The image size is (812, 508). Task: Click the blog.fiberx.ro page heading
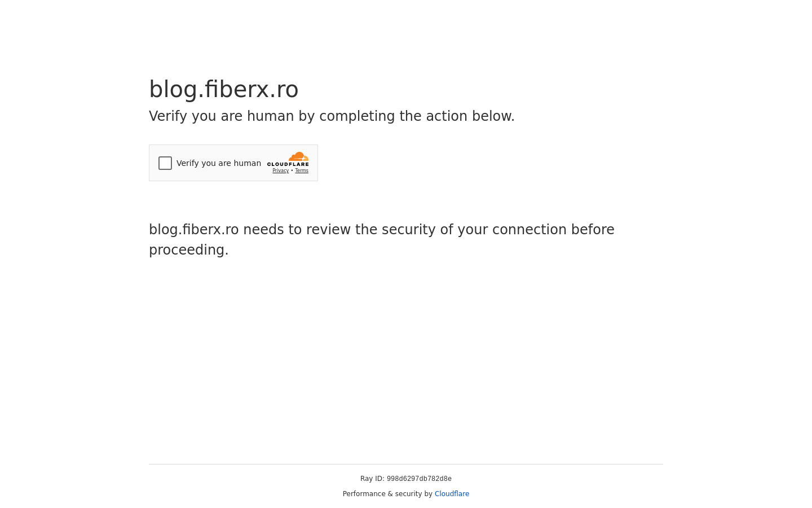coord(224,89)
